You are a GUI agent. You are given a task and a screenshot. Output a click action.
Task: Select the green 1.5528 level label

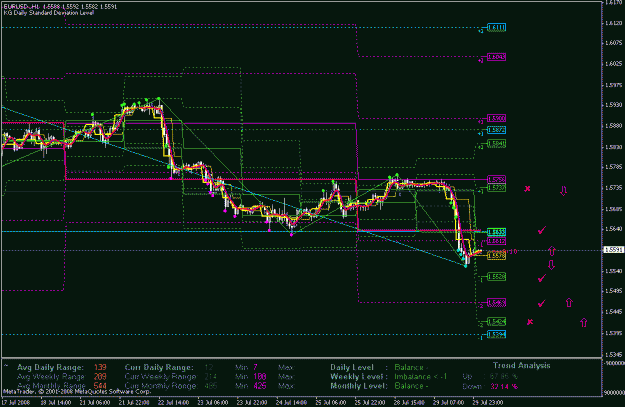[x=497, y=277]
